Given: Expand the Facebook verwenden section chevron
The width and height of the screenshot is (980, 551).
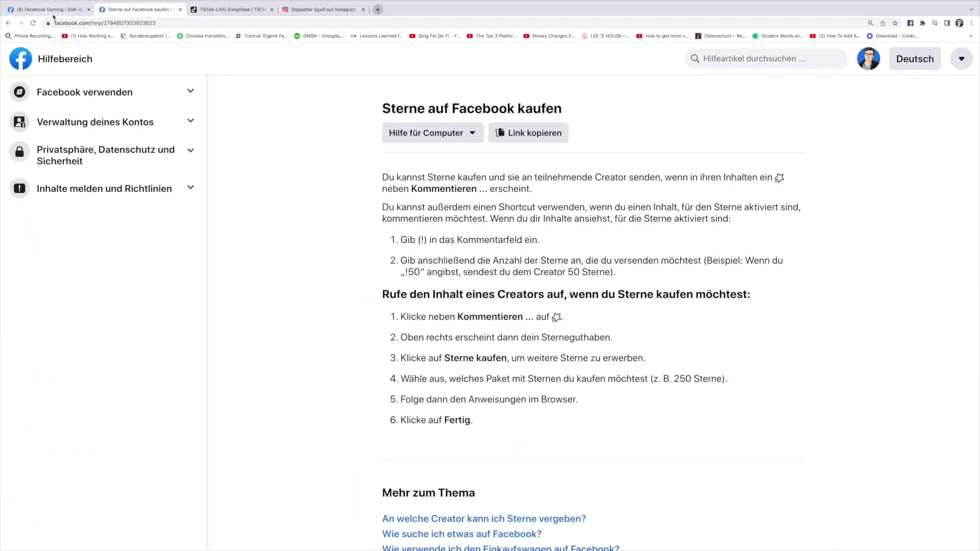Looking at the screenshot, I should (190, 91).
